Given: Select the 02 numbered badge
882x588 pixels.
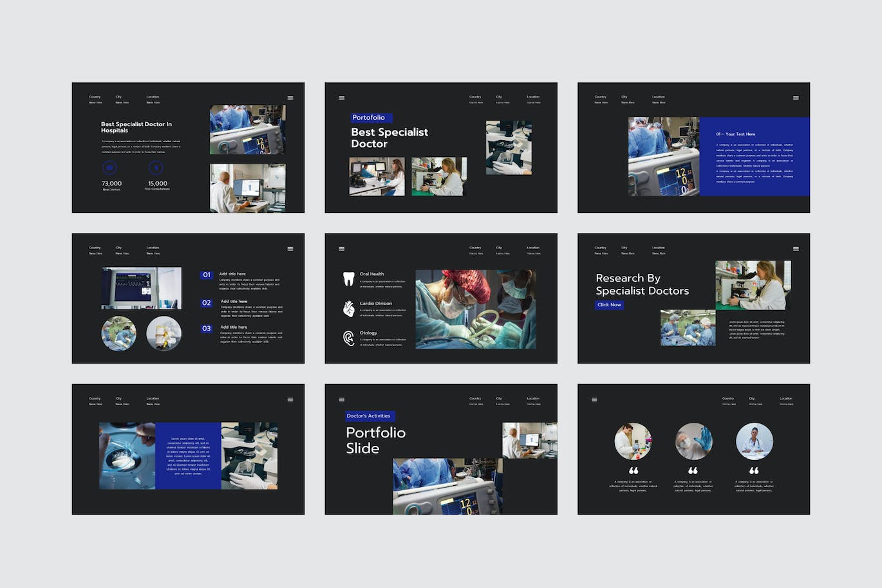Looking at the screenshot, I should tap(206, 302).
